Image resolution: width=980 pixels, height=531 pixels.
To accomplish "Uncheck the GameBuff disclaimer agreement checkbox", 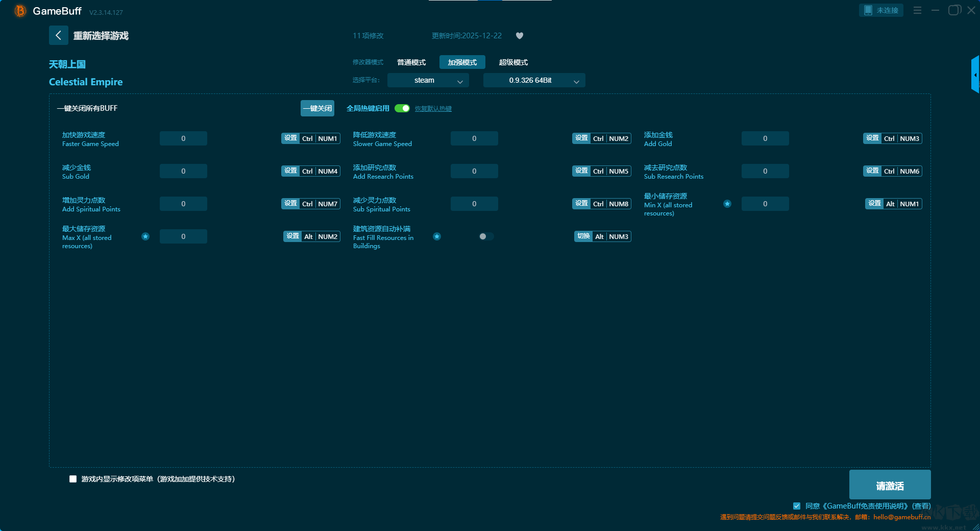I will click(797, 506).
